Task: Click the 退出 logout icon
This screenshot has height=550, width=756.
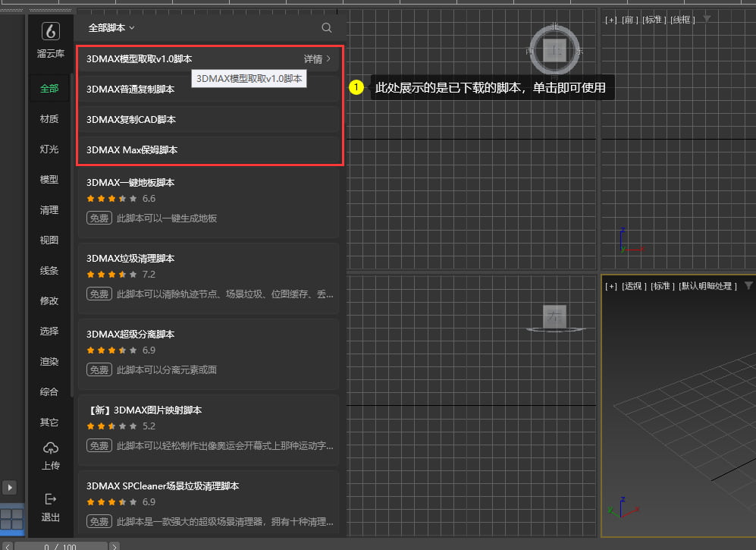Action: pos(51,498)
